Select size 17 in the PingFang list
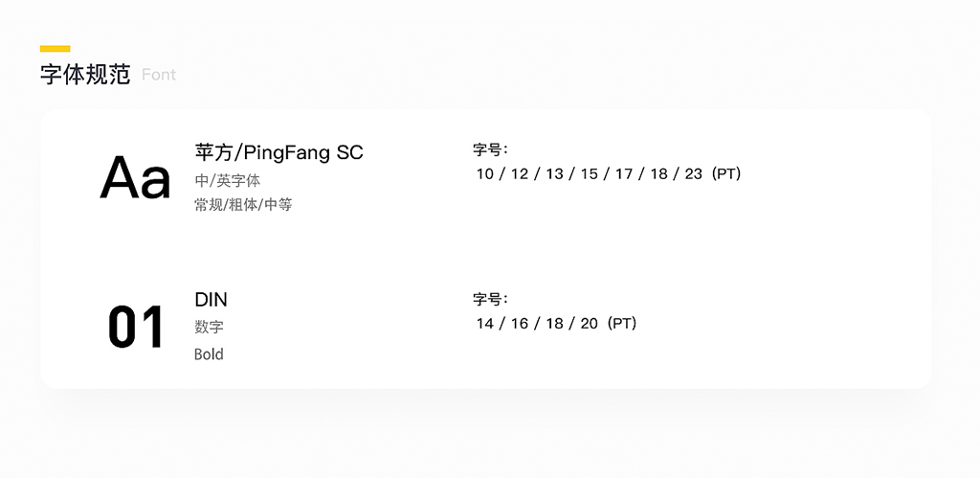Image resolution: width=980 pixels, height=478 pixels. (624, 174)
